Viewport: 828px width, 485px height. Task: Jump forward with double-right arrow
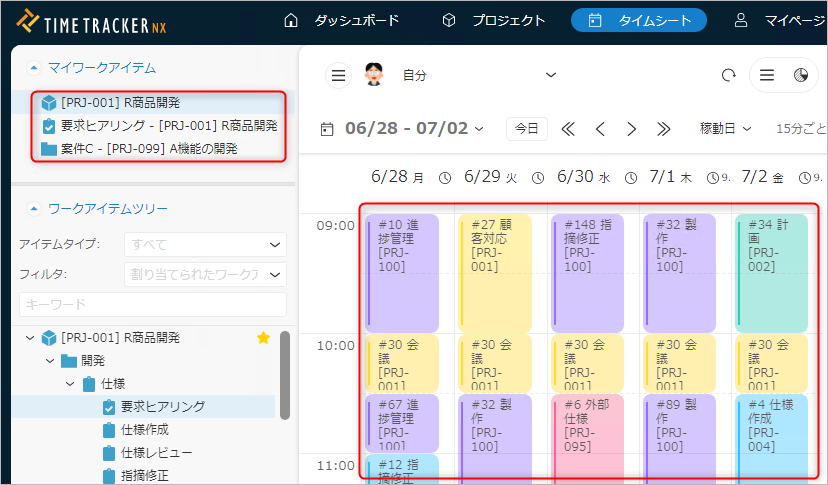[663, 128]
